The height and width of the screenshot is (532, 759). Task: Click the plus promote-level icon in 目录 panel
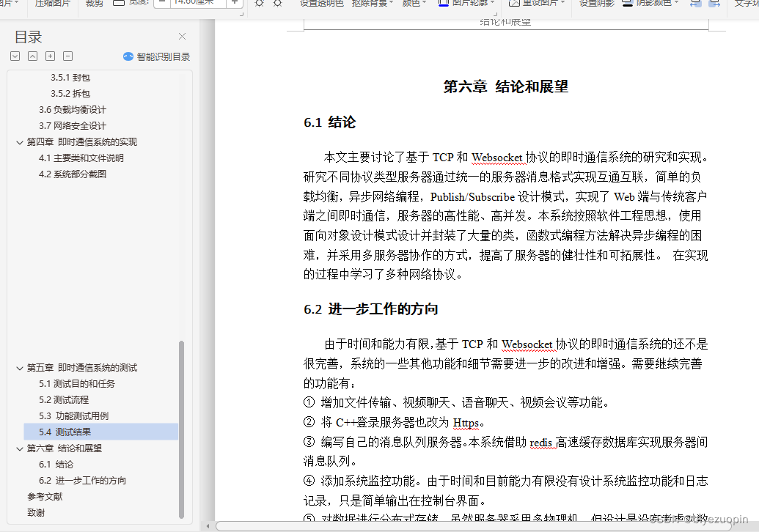pos(51,56)
